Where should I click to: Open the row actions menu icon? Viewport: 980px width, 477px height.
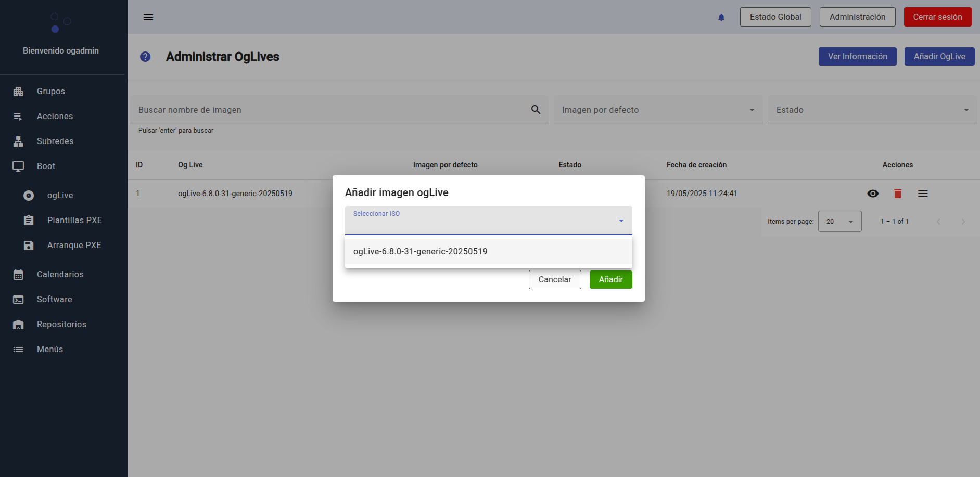tap(923, 194)
